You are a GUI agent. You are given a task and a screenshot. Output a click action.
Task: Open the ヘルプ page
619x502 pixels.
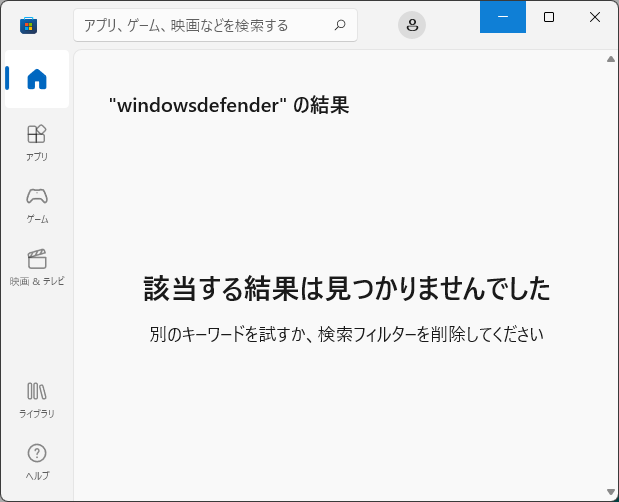pos(37,462)
